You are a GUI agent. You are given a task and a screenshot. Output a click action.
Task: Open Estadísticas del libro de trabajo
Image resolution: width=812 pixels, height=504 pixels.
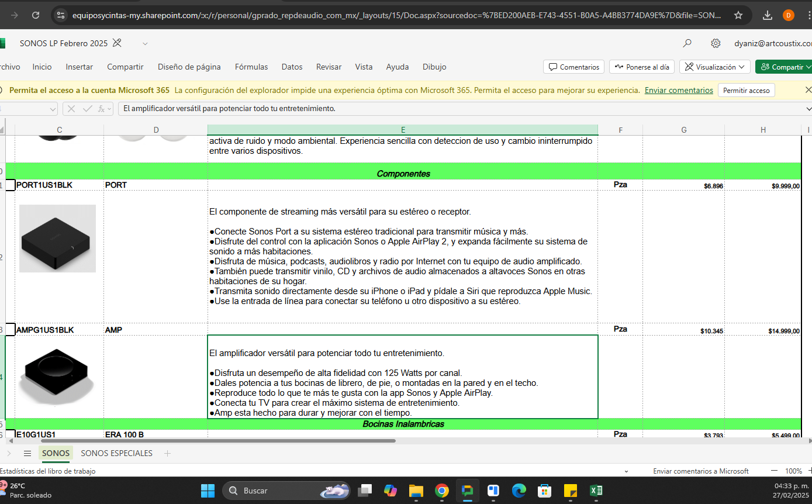(48, 471)
